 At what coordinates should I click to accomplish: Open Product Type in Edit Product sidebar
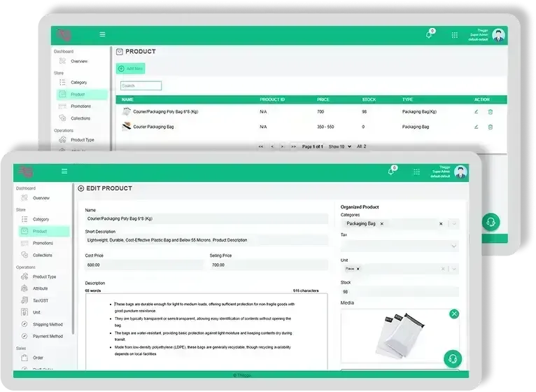(x=44, y=276)
